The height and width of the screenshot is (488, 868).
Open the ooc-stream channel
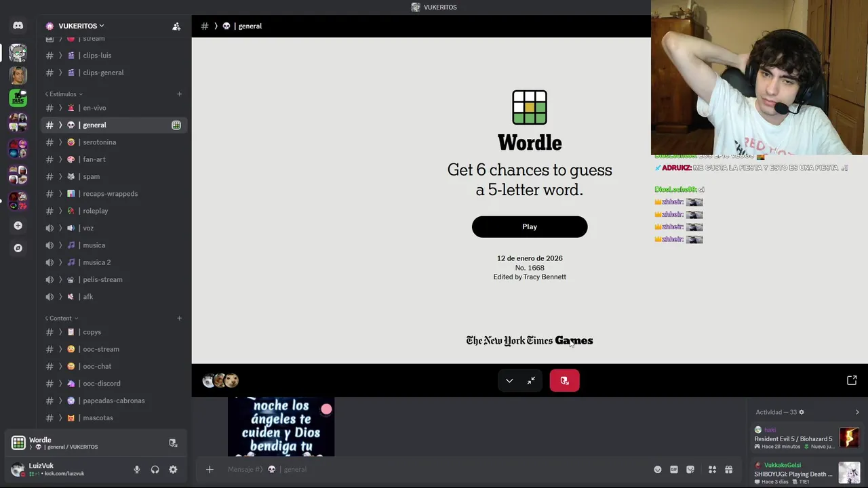(x=113, y=350)
